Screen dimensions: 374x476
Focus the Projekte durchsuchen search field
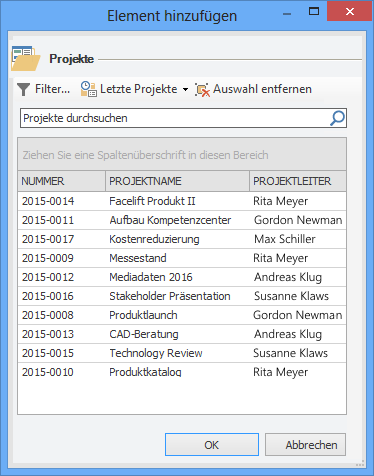[183, 118]
